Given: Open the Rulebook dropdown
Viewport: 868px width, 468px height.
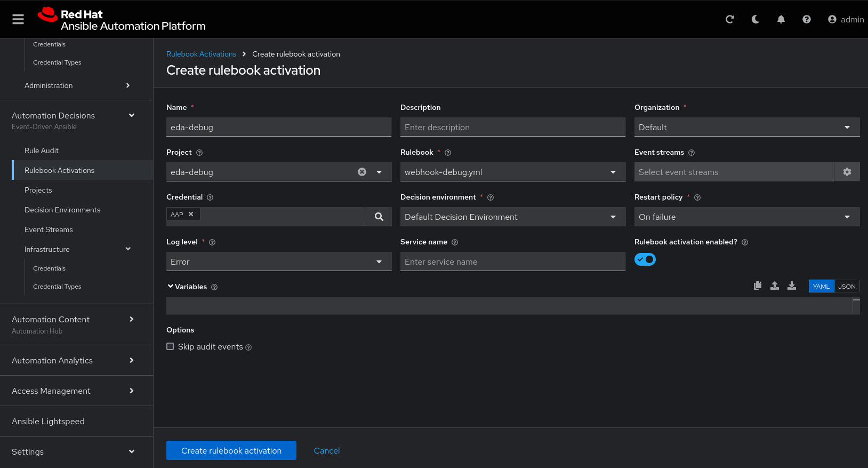Looking at the screenshot, I should pos(513,172).
